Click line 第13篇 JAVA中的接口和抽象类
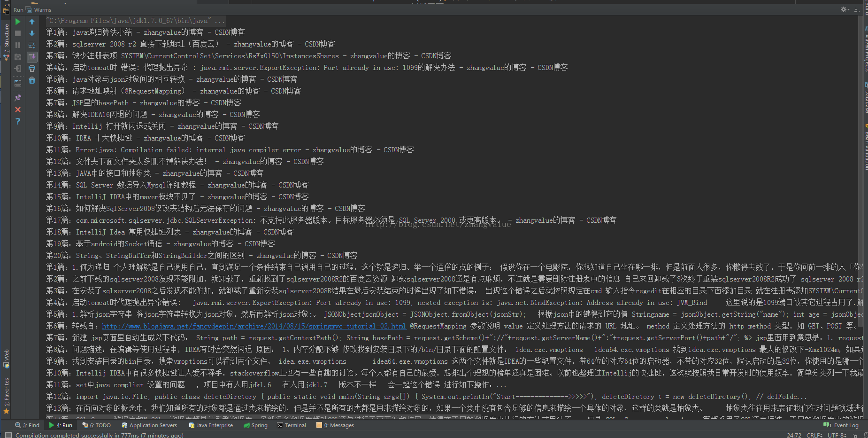Viewport: 868px width, 438px height. tap(155, 173)
